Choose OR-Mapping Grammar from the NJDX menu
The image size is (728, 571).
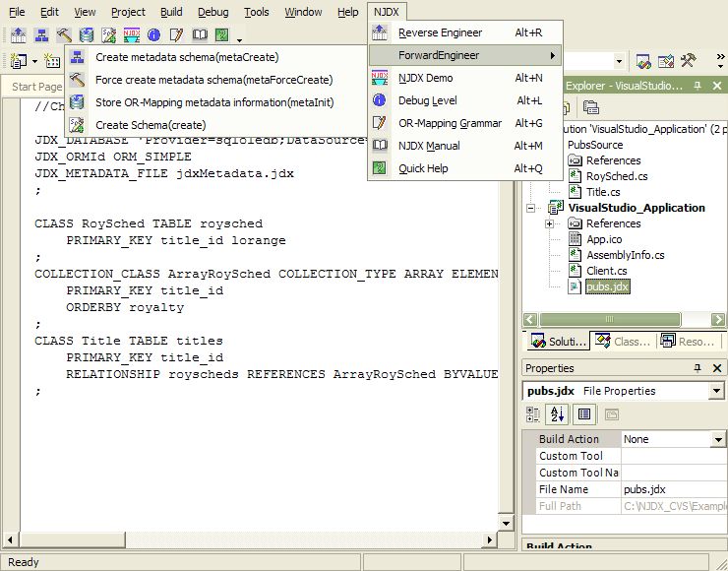coord(465,123)
